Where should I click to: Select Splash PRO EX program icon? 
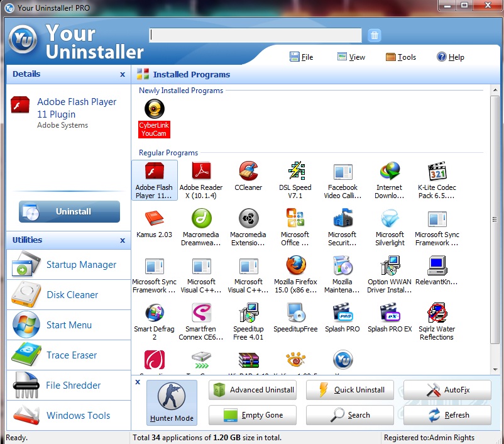click(390, 313)
